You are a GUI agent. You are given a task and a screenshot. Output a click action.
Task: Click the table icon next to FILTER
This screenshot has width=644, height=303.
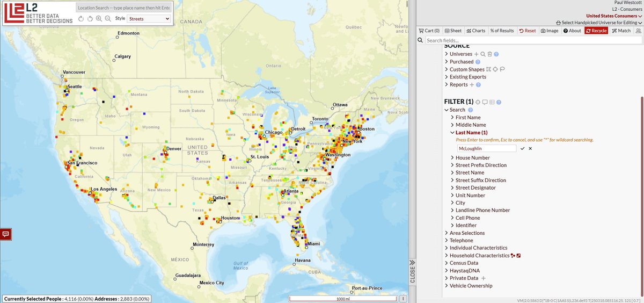click(x=492, y=102)
